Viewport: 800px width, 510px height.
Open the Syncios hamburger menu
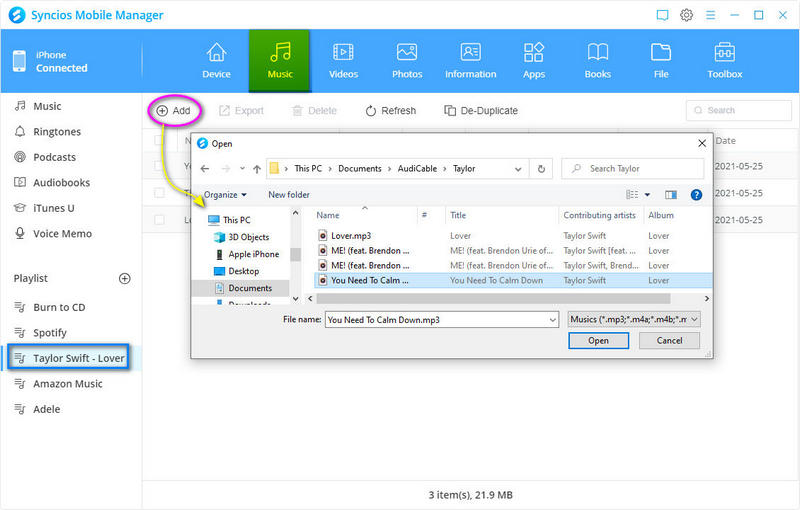710,15
